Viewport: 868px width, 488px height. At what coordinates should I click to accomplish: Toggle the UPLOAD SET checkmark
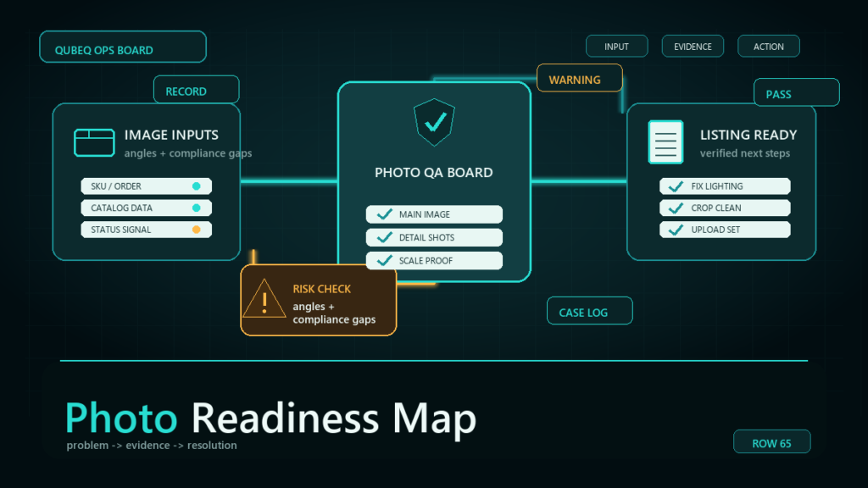676,230
